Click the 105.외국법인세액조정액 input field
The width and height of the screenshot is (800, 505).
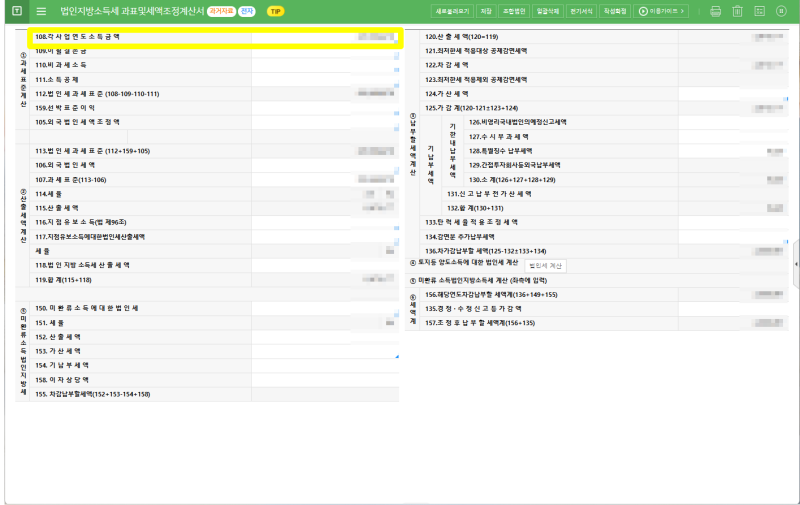pyautogui.click(x=325, y=122)
